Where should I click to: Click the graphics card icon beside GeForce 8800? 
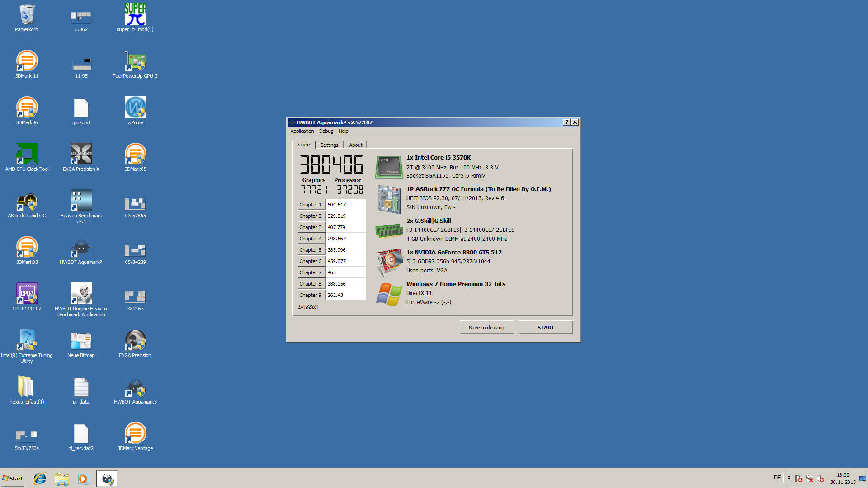tap(389, 262)
